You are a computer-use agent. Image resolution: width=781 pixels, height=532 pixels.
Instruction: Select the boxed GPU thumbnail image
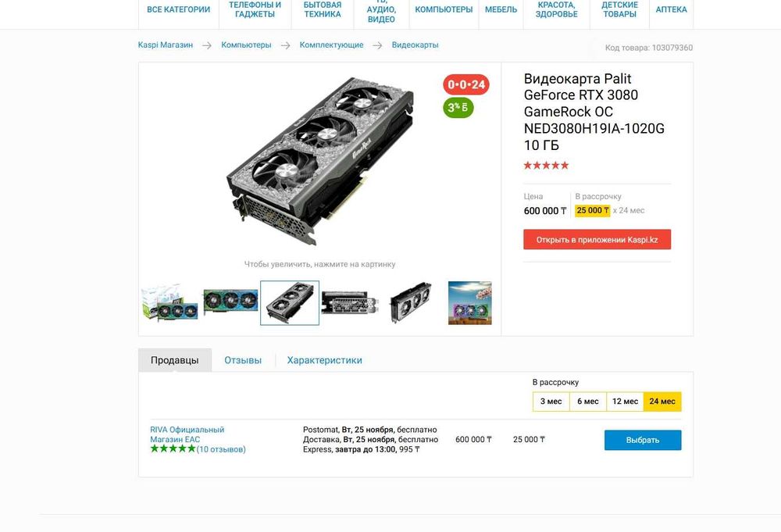click(x=169, y=303)
